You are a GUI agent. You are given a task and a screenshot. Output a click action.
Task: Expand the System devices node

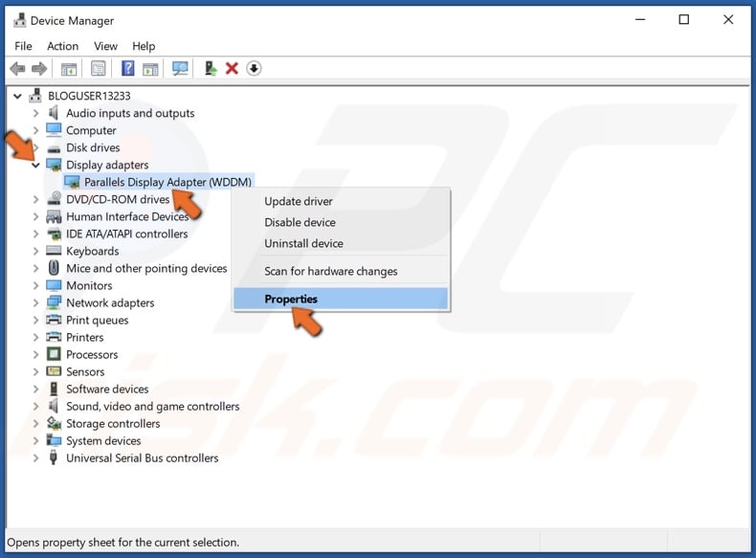[35, 441]
